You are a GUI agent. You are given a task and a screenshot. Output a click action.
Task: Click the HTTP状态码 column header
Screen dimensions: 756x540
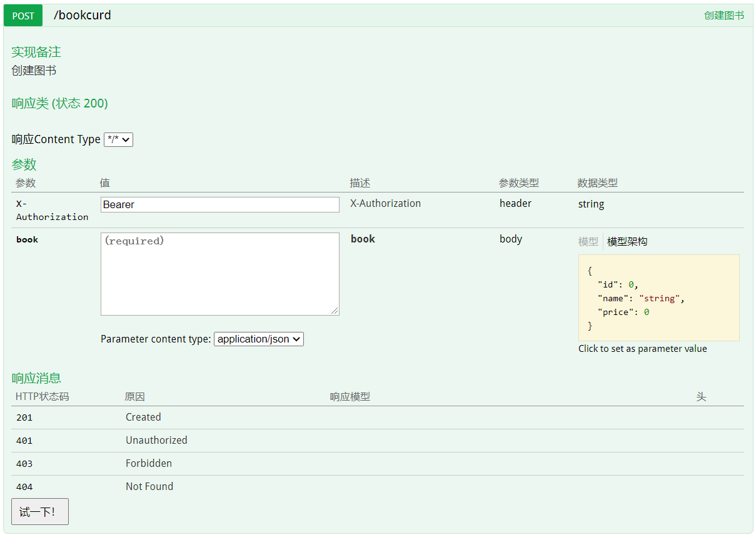[42, 397]
